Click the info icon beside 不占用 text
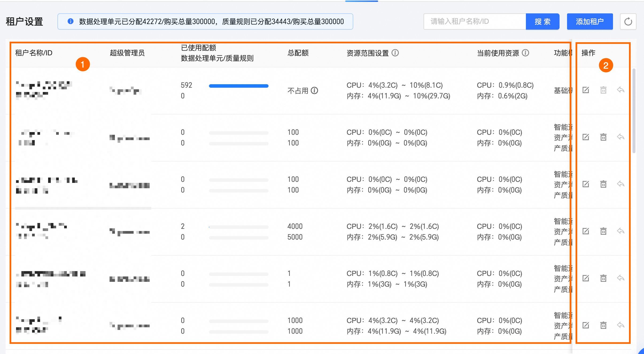 point(315,91)
